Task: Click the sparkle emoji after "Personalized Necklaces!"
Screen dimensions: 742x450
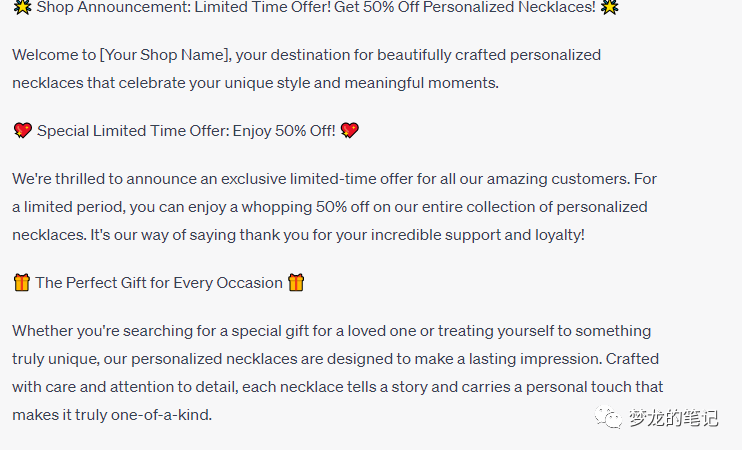Action: pyautogui.click(x=609, y=8)
